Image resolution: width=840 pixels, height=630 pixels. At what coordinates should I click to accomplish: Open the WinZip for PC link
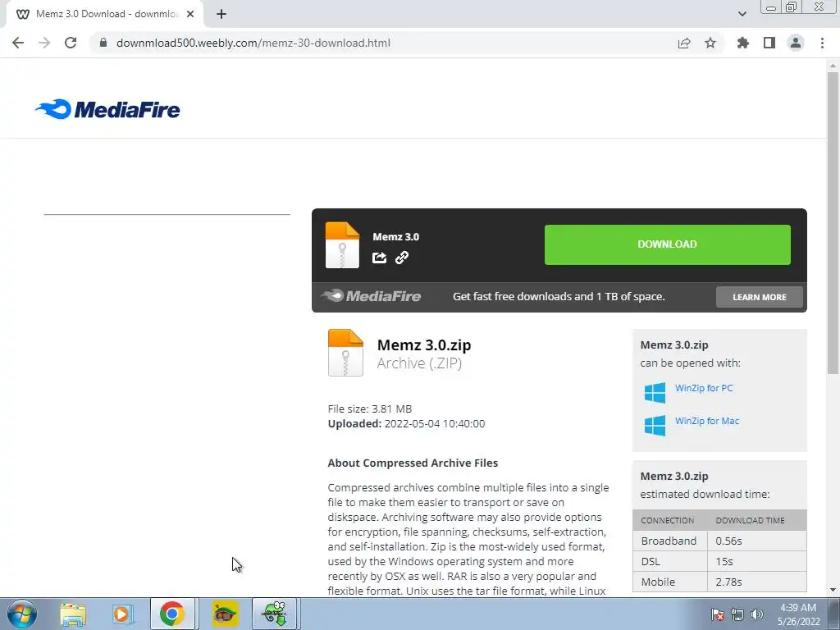tap(704, 388)
